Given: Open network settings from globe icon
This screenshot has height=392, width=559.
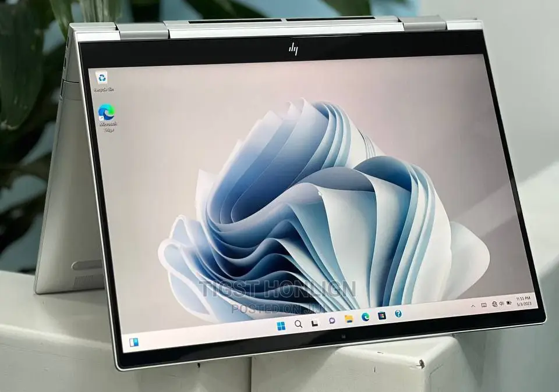Looking at the screenshot, I should (494, 304).
